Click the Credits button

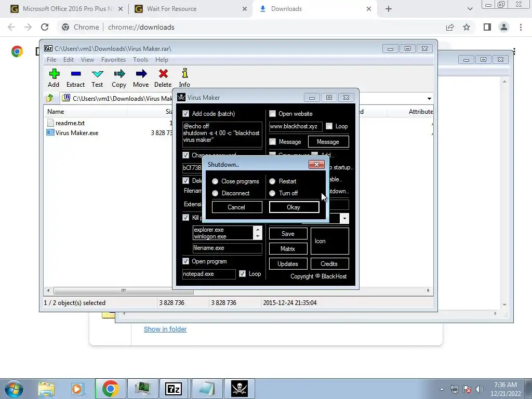click(329, 263)
